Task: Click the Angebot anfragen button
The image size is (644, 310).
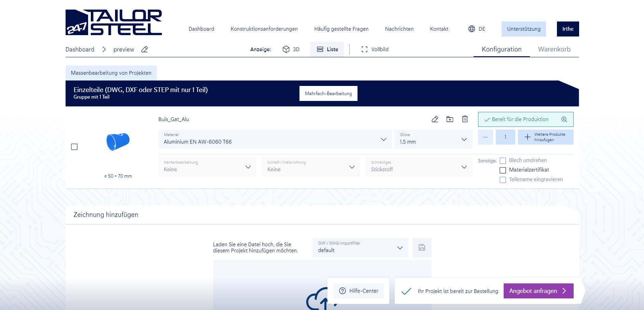Action: pos(538,291)
